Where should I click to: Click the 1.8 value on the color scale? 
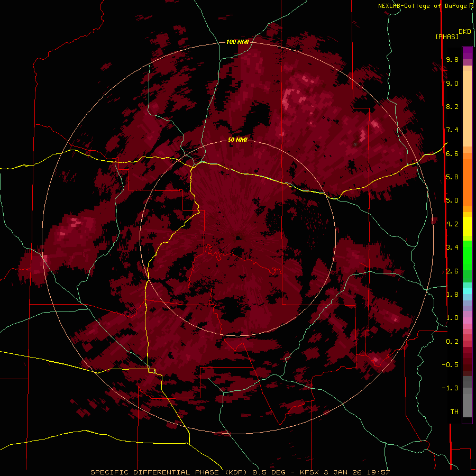(x=452, y=295)
